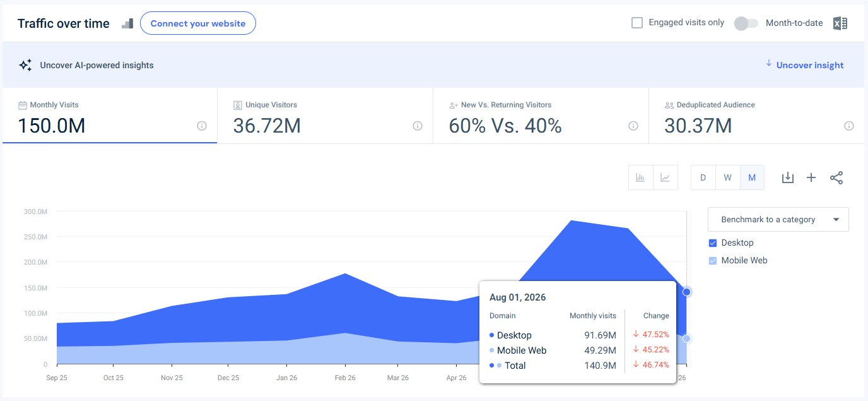Open the Deduplicated Audience tab

[x=756, y=116]
